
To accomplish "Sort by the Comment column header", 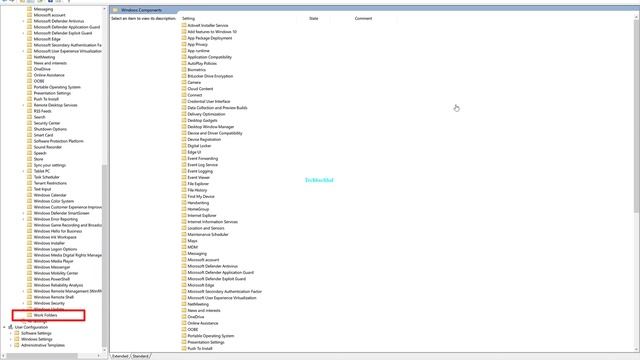I will click(x=363, y=18).
